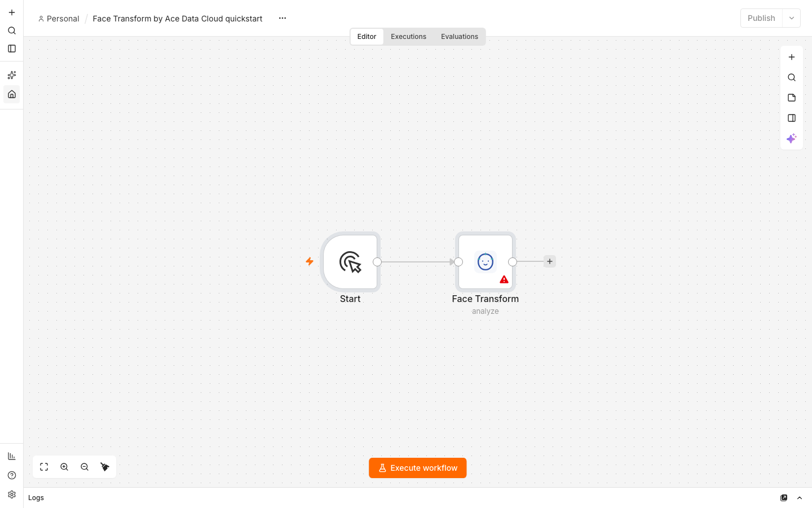This screenshot has width=812, height=508.
Task: Open the Personal project link
Action: tap(59, 19)
